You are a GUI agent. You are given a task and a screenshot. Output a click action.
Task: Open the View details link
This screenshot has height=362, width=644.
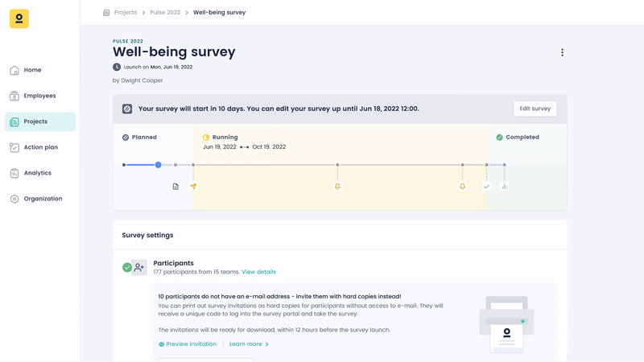tap(258, 272)
